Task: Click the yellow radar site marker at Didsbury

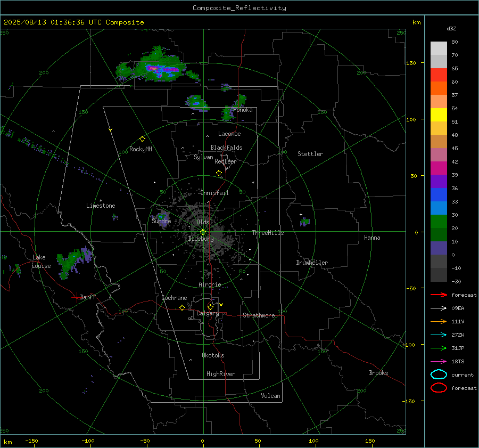Action: (x=203, y=232)
